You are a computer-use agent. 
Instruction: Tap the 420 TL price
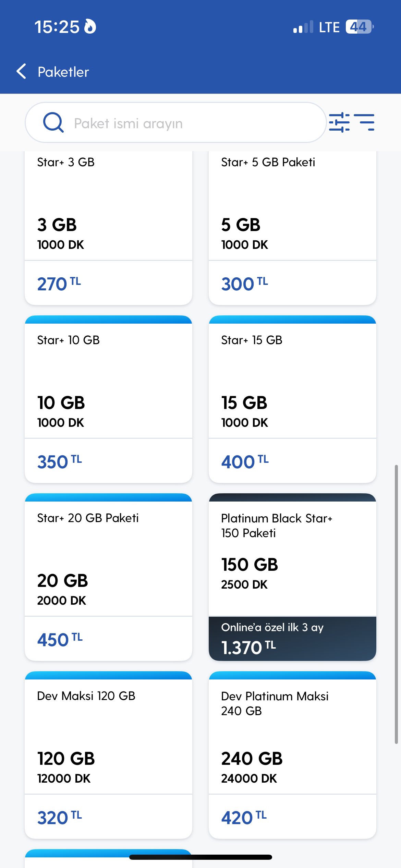244,818
